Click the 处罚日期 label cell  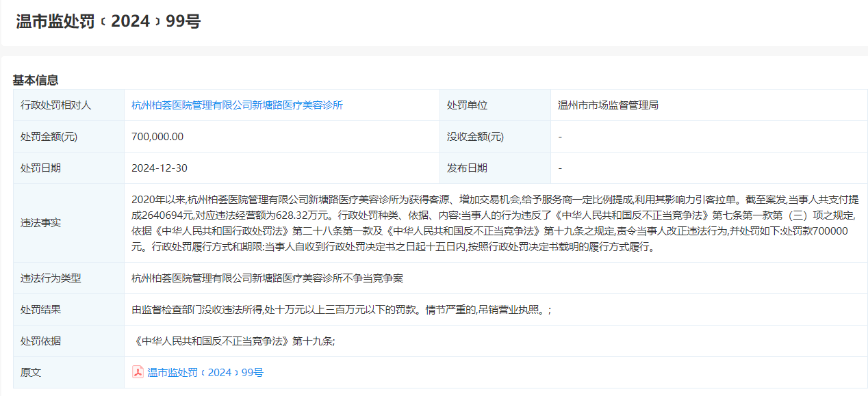point(41,168)
